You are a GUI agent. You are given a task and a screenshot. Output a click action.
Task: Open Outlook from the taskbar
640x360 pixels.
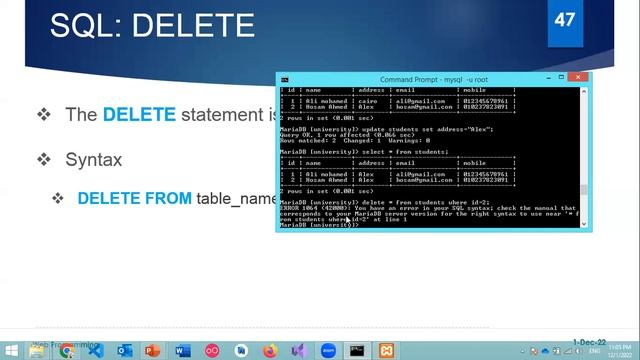click(x=125, y=351)
